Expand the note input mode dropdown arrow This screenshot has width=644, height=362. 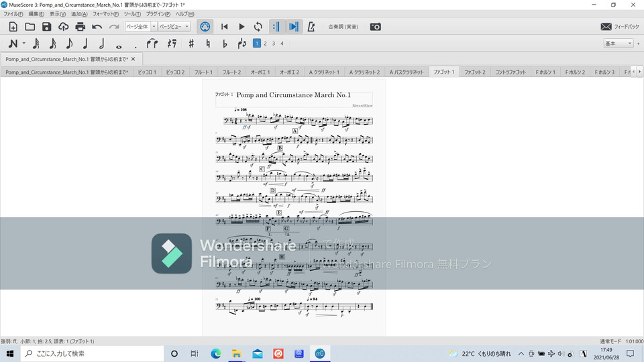[24, 44]
